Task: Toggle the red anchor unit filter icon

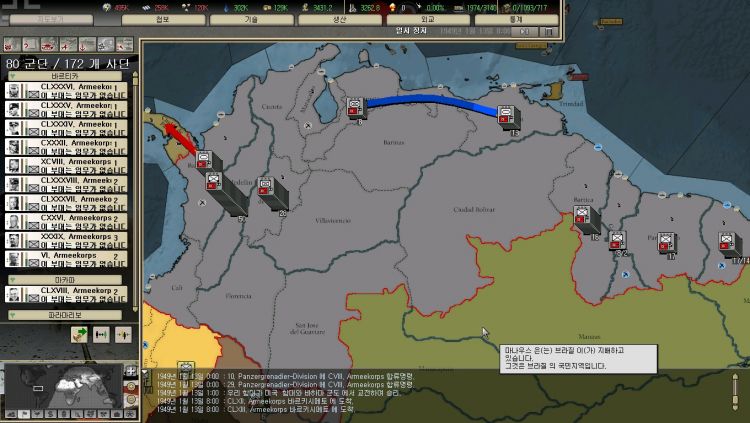Action: pyautogui.click(x=87, y=45)
